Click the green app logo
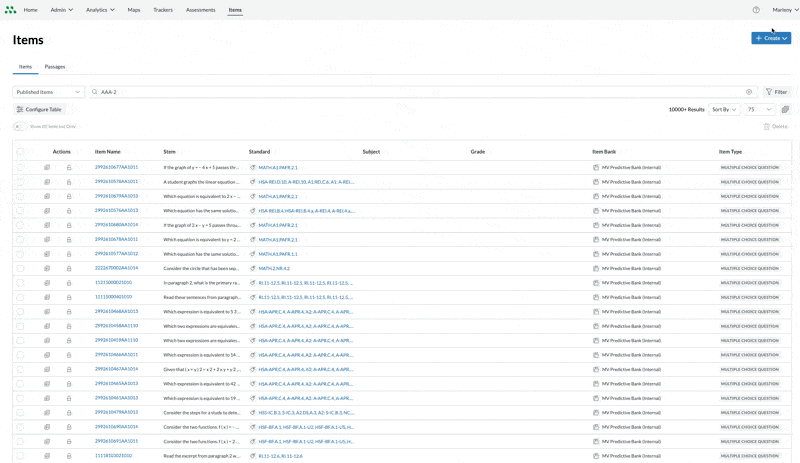The image size is (800, 463). [10, 10]
